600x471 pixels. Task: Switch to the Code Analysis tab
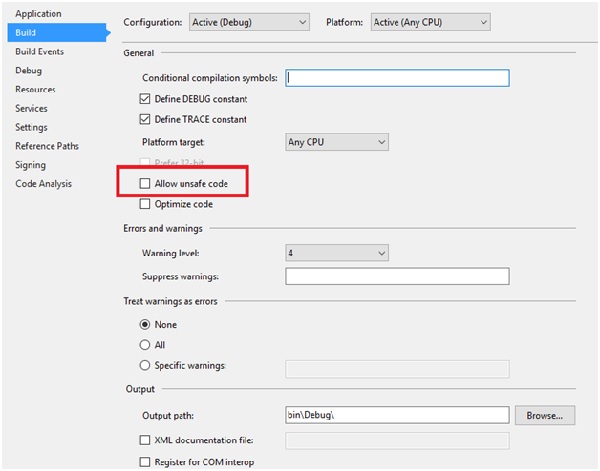point(44,184)
